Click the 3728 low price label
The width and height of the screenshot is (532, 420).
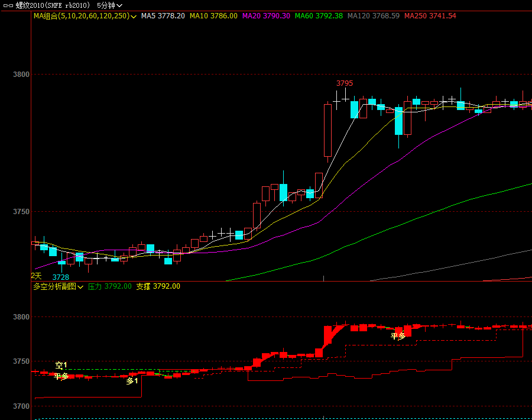(x=61, y=277)
